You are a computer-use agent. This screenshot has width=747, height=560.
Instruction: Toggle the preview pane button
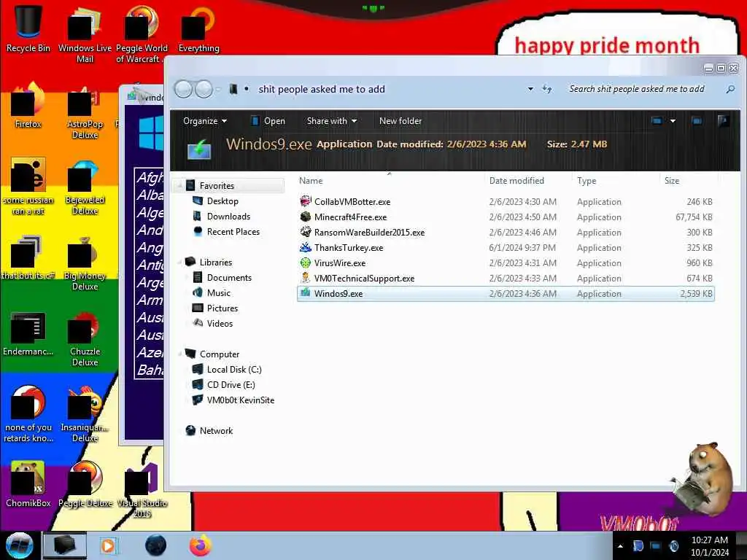(x=697, y=121)
